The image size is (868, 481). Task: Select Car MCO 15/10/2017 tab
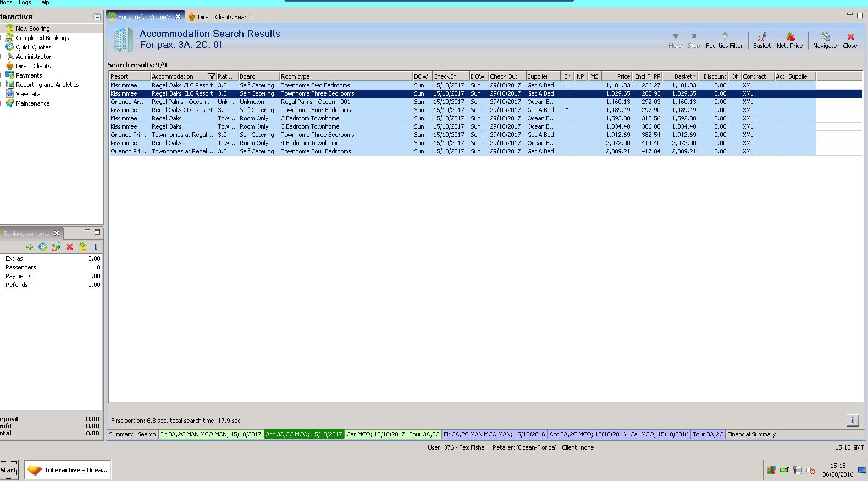point(375,434)
